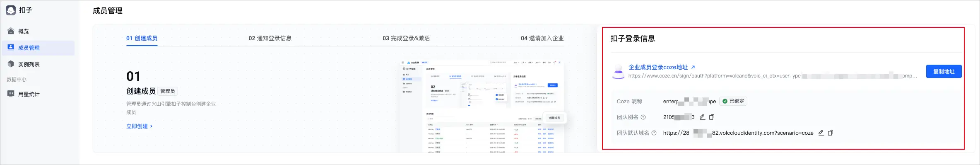Click the 扣子 logo icon
The width and height of the screenshot is (980, 165).
[11, 10]
